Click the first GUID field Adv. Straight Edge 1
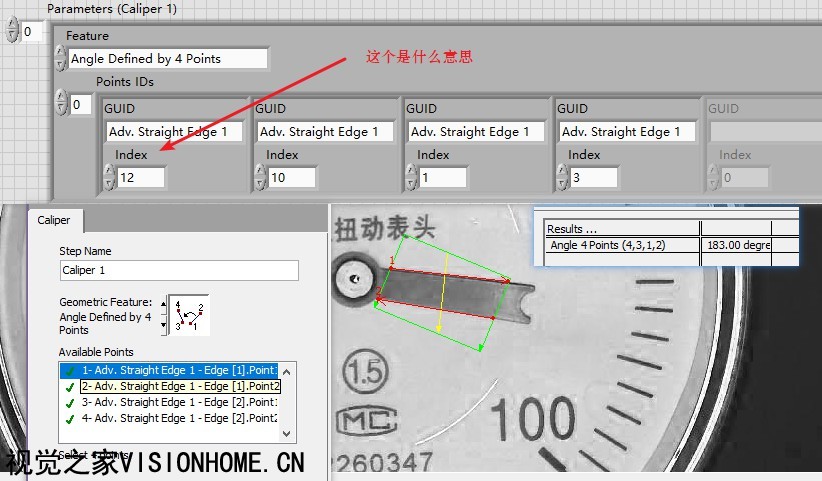The image size is (822, 481). (x=174, y=131)
